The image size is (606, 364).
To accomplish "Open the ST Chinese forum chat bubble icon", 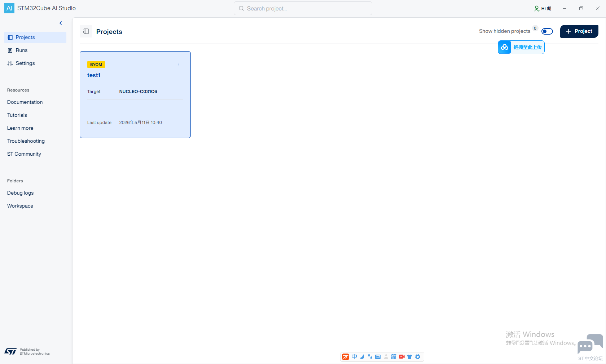I will coord(590,344).
